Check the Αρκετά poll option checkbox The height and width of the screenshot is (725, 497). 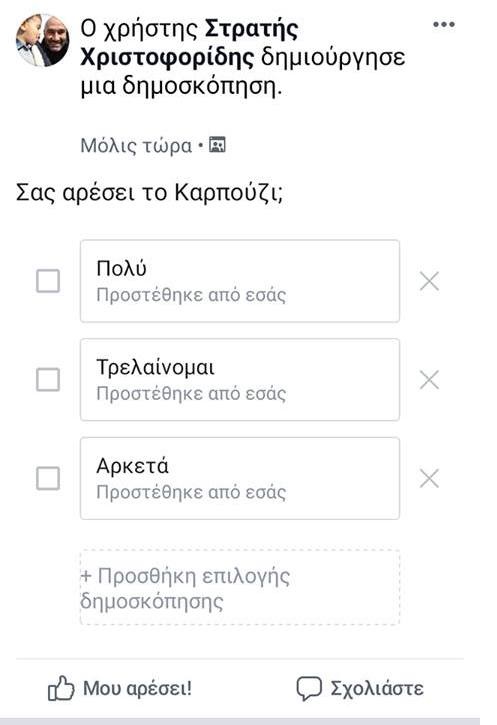pyautogui.click(x=48, y=478)
